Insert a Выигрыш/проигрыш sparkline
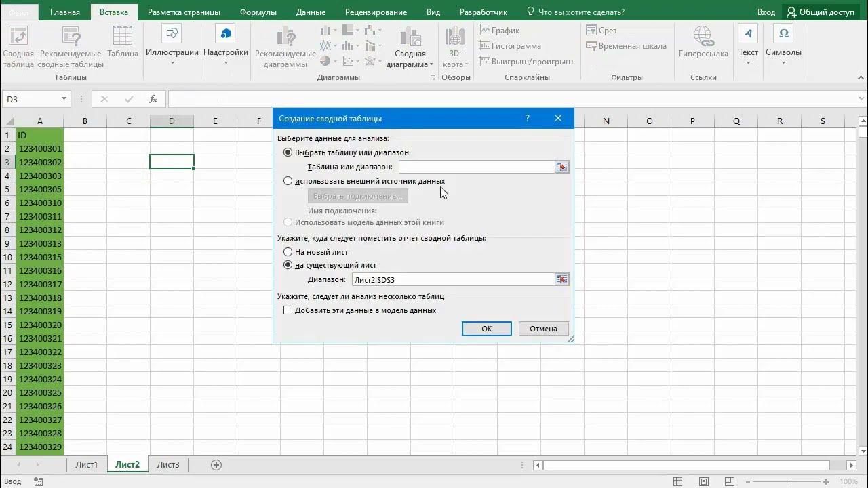Viewport: 868px width, 488px height. 526,62
